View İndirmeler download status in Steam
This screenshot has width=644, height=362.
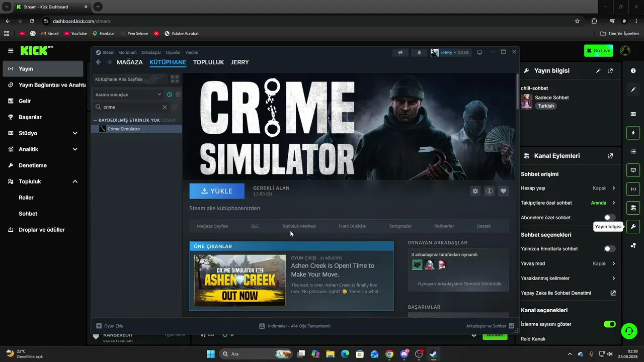click(x=295, y=326)
